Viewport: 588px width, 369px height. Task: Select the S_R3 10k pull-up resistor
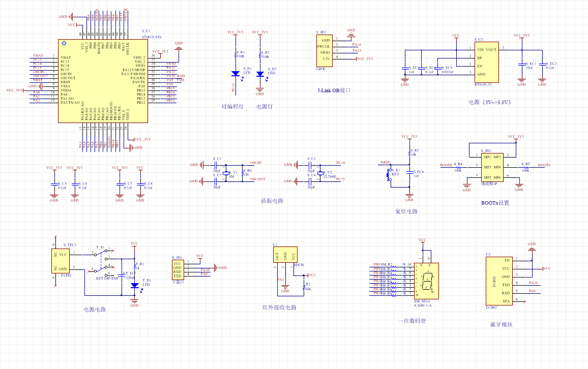coord(409,153)
